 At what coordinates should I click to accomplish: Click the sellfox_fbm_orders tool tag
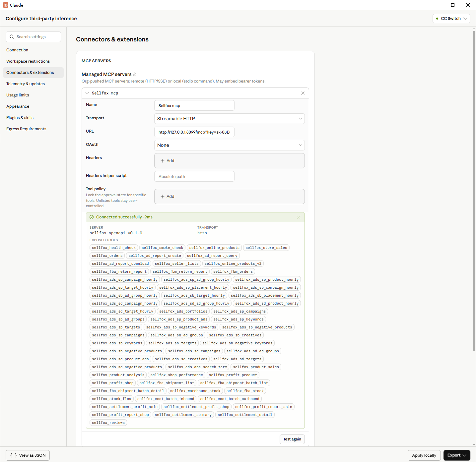point(233,271)
